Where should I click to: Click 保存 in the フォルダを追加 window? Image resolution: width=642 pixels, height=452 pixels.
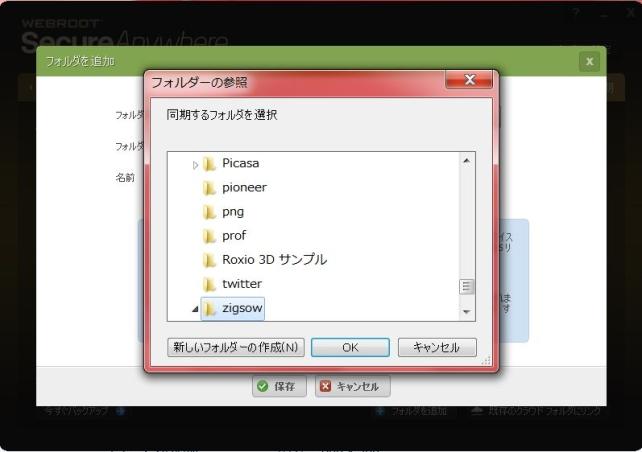[279, 386]
